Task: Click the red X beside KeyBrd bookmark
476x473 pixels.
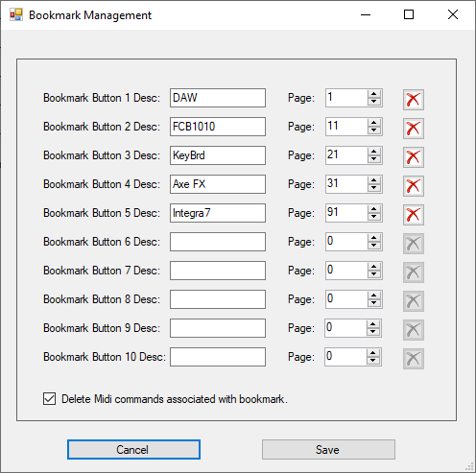Action: [x=414, y=157]
